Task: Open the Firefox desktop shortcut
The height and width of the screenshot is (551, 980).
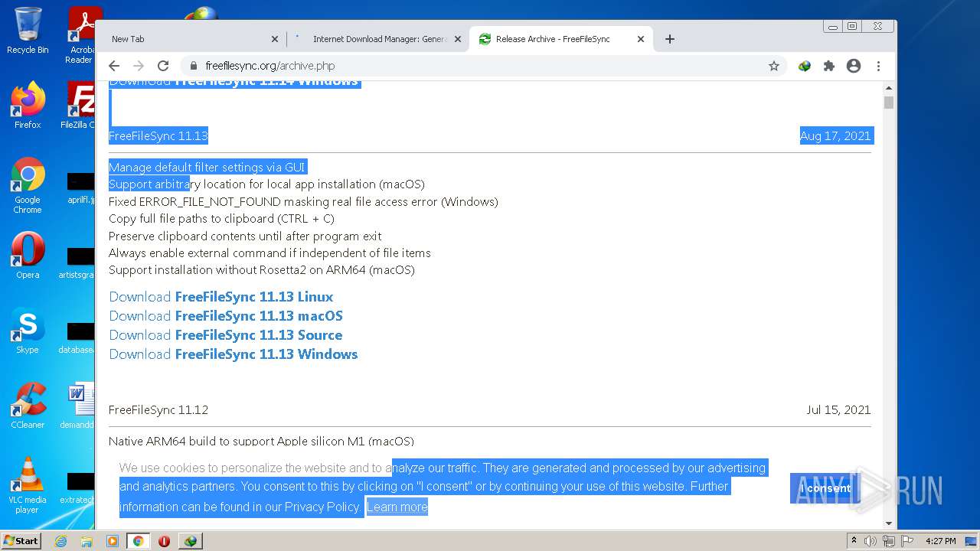Action: 28,106
